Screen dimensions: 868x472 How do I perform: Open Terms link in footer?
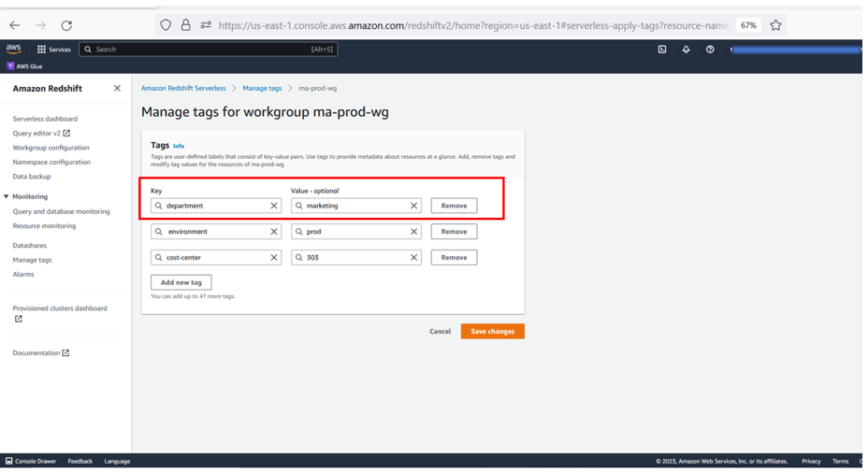click(x=840, y=461)
